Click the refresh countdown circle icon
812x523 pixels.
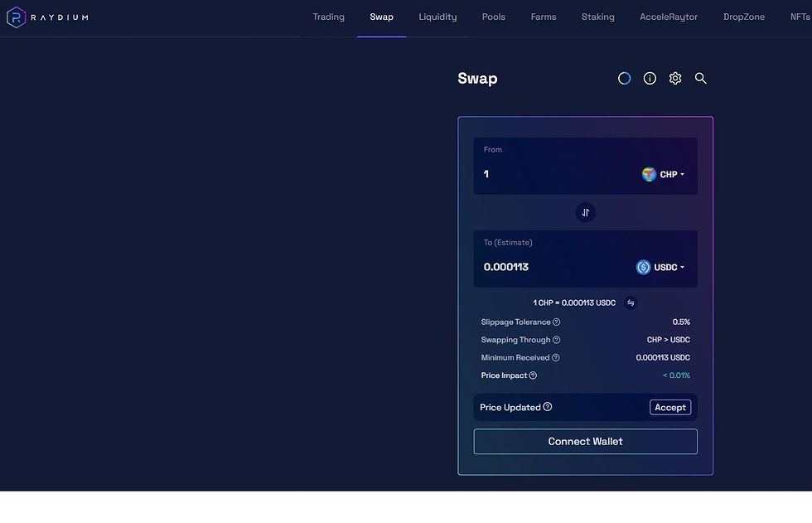tap(625, 78)
